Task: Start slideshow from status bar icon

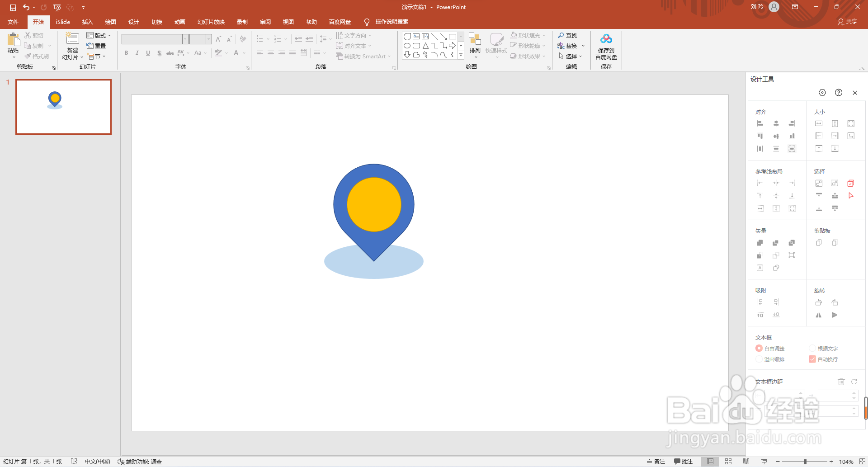Action: (764, 462)
